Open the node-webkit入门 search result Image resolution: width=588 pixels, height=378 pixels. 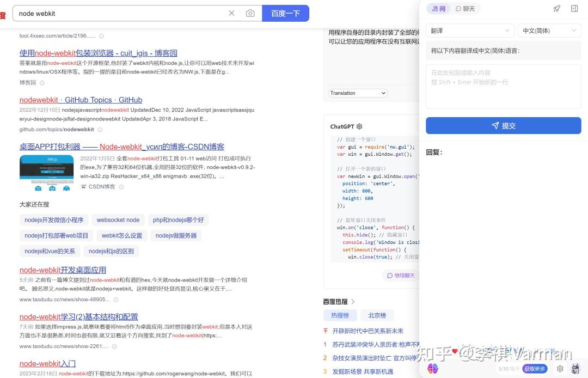coord(47,363)
